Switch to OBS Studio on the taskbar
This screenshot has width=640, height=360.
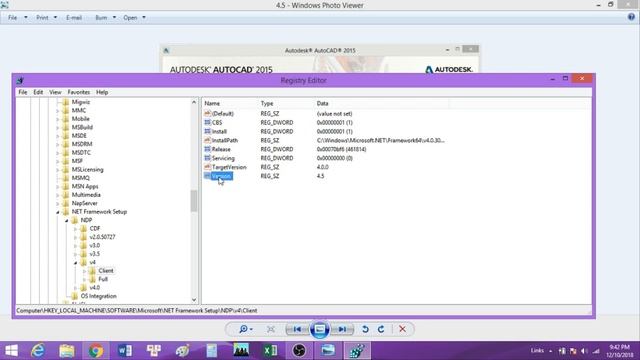299,351
